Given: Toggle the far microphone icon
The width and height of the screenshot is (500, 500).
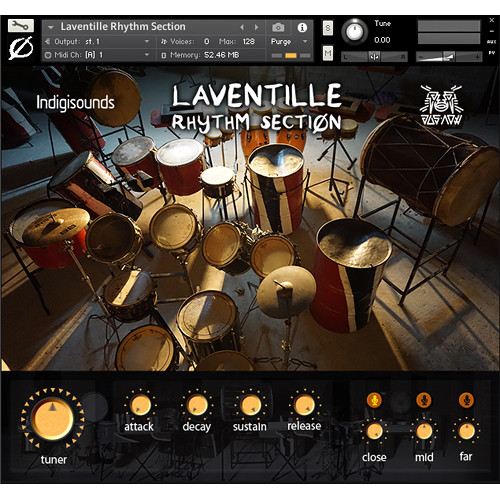Looking at the screenshot, I should [x=466, y=400].
